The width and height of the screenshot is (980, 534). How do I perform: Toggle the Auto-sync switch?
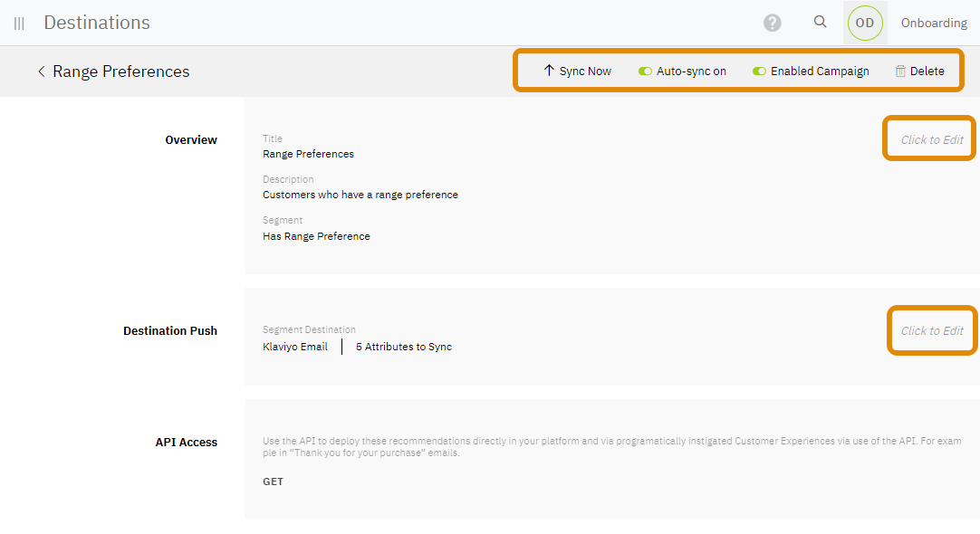(645, 72)
